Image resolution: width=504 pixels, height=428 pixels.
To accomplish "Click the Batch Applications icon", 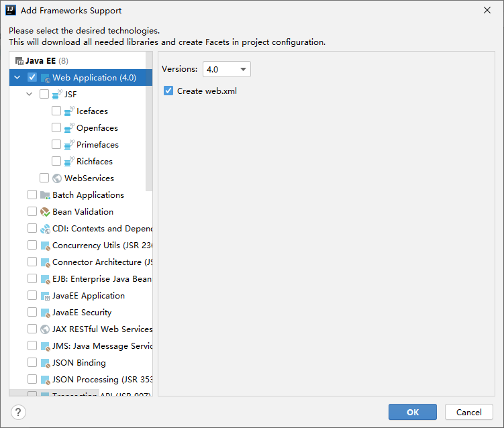I will point(46,195).
